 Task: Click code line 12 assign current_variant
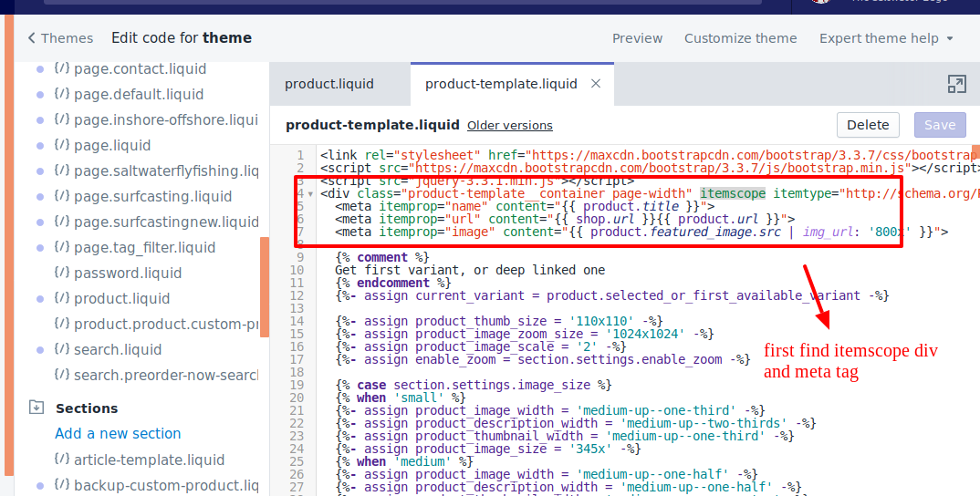point(612,295)
